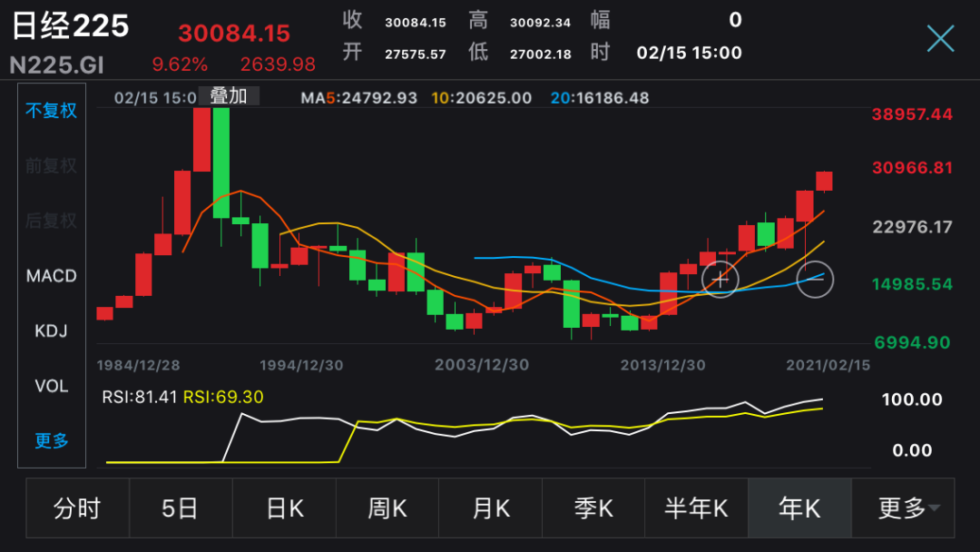Image resolution: width=980 pixels, height=552 pixels.
Task: Click the RSI scale label 0.00
Action: coord(912,450)
